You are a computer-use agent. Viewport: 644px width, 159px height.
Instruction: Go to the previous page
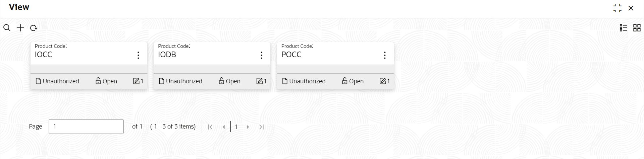tap(224, 127)
